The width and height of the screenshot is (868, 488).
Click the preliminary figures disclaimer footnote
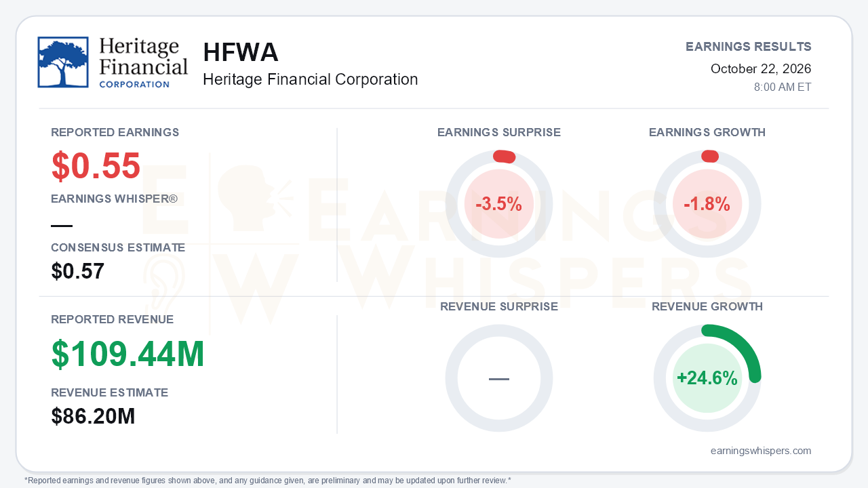pyautogui.click(x=267, y=481)
